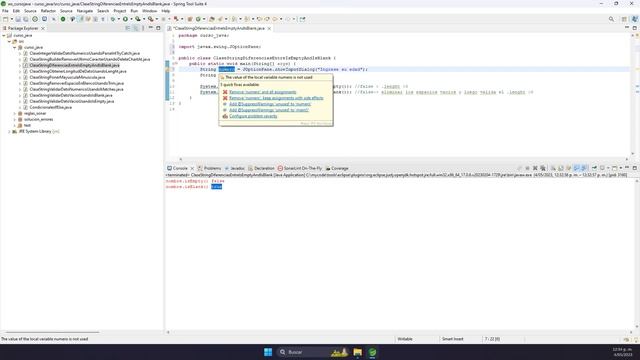Image resolution: width=640 pixels, height=360 pixels.
Task: Minimize the Console panel
Action: click(x=627, y=168)
